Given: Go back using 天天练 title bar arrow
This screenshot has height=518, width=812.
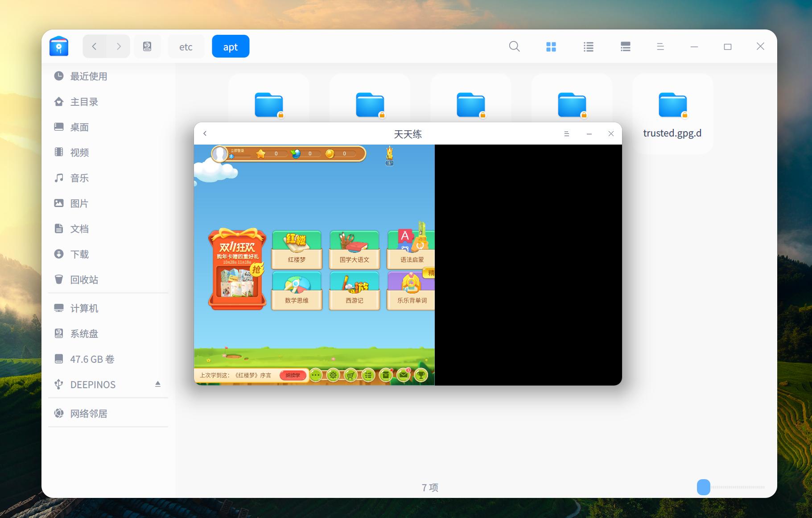Looking at the screenshot, I should point(205,133).
